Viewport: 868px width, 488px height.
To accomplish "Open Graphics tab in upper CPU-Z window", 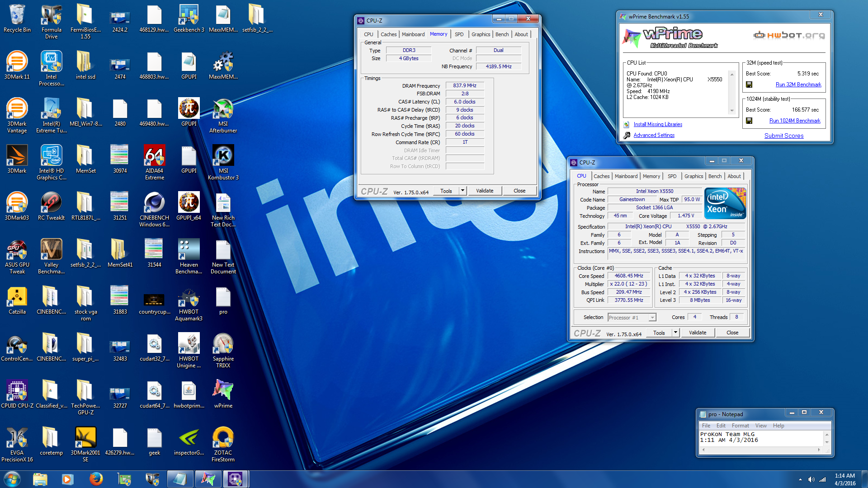I will click(481, 34).
